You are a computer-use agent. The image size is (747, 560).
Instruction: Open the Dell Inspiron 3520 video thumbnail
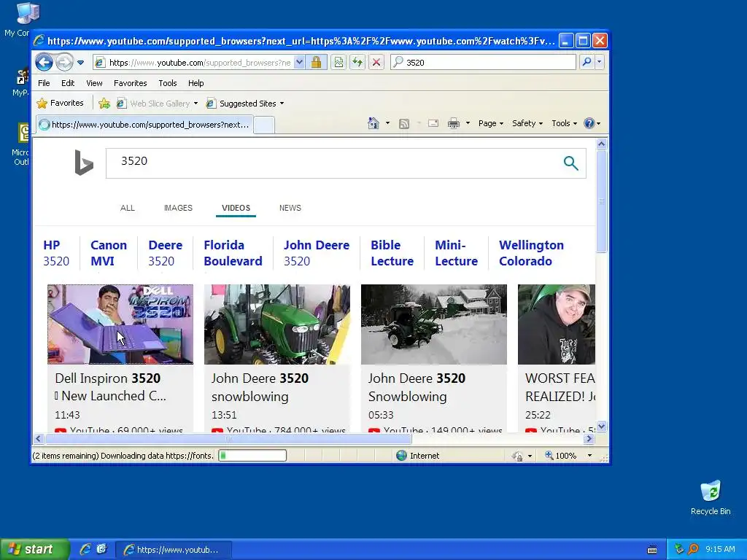(x=120, y=324)
